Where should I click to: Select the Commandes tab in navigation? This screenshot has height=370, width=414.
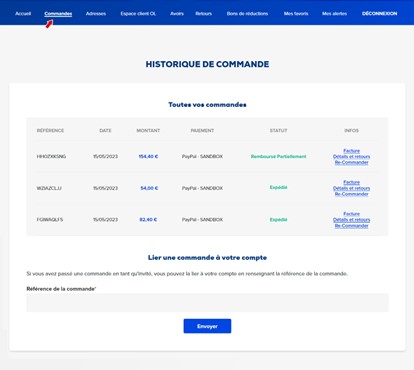(58, 14)
